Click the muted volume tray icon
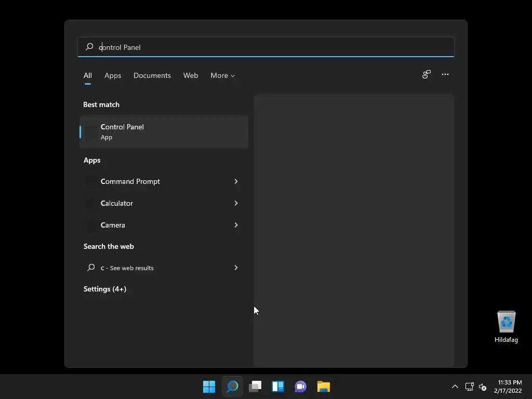The width and height of the screenshot is (532, 399). click(483, 387)
